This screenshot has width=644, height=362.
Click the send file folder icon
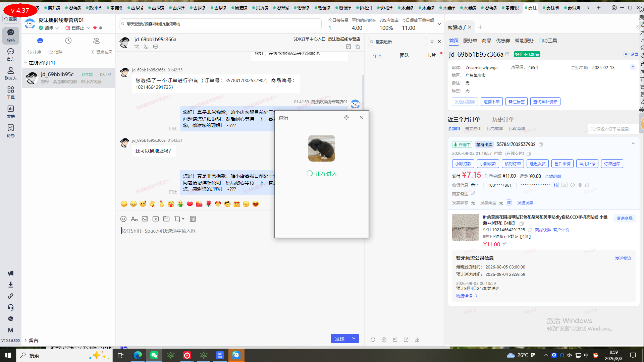166,219
